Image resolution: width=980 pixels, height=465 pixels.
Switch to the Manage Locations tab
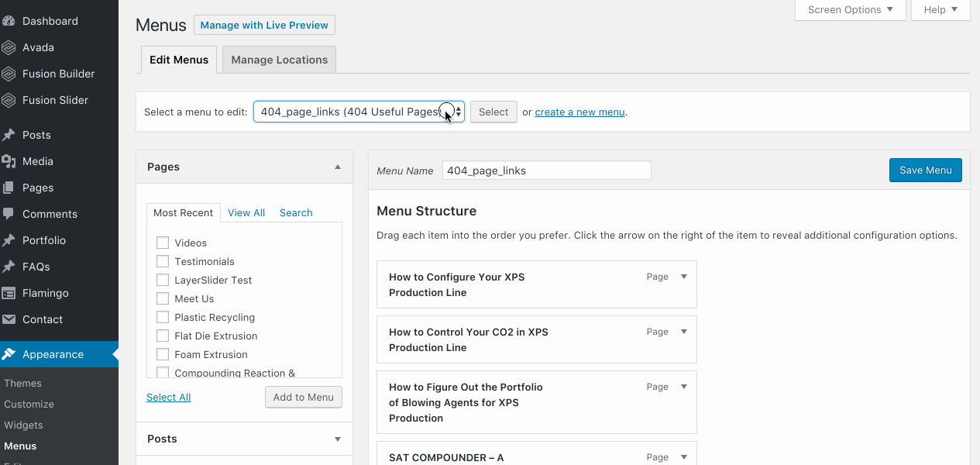[x=279, y=60]
